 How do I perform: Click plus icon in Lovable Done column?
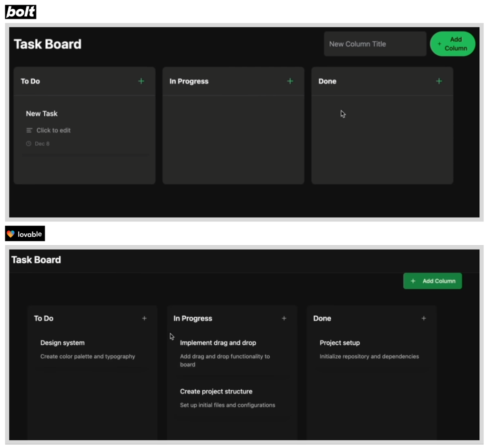coord(424,319)
